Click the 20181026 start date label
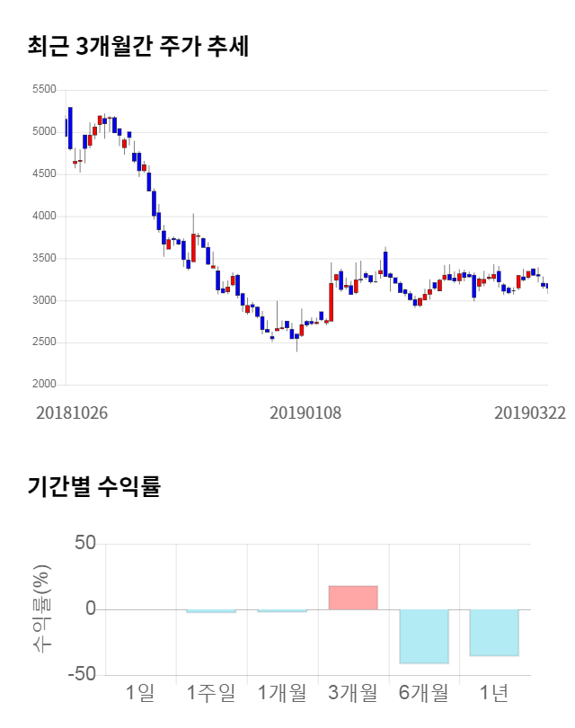Image resolution: width=575 pixels, height=728 pixels. pyautogui.click(x=72, y=413)
